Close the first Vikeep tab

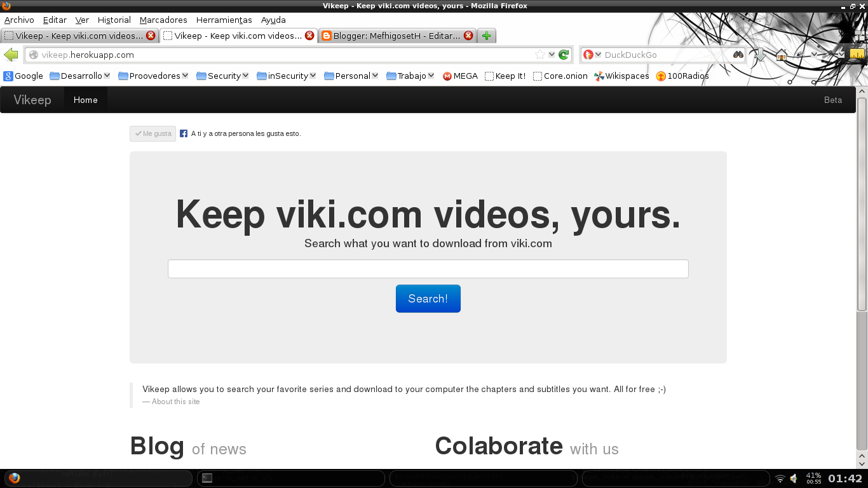point(151,36)
